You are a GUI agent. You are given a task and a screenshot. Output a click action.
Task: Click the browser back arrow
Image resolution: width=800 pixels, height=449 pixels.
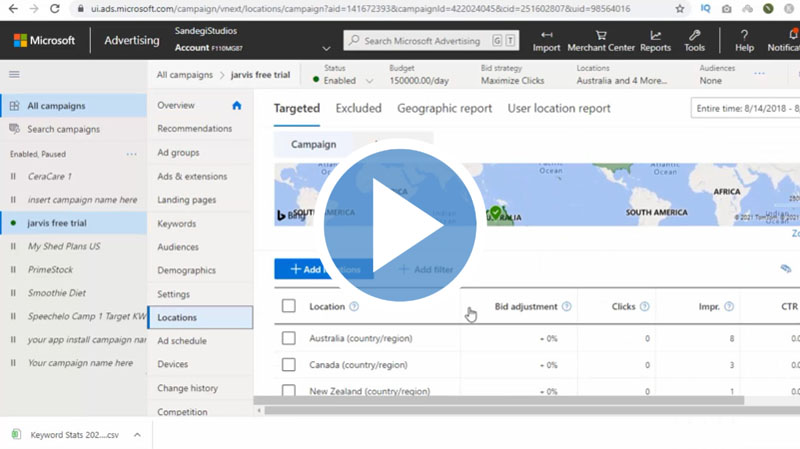coord(13,9)
